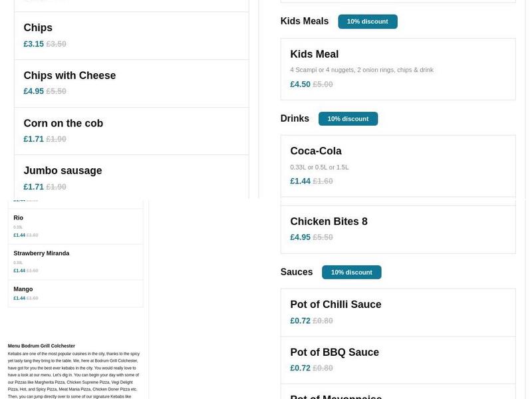Select the Jumbo sausage item
Screen dimensions: 532x399
63,170
